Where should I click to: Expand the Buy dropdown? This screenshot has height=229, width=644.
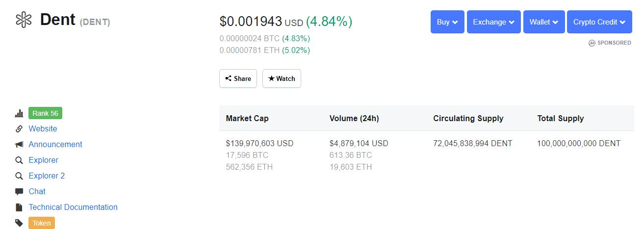tap(447, 22)
